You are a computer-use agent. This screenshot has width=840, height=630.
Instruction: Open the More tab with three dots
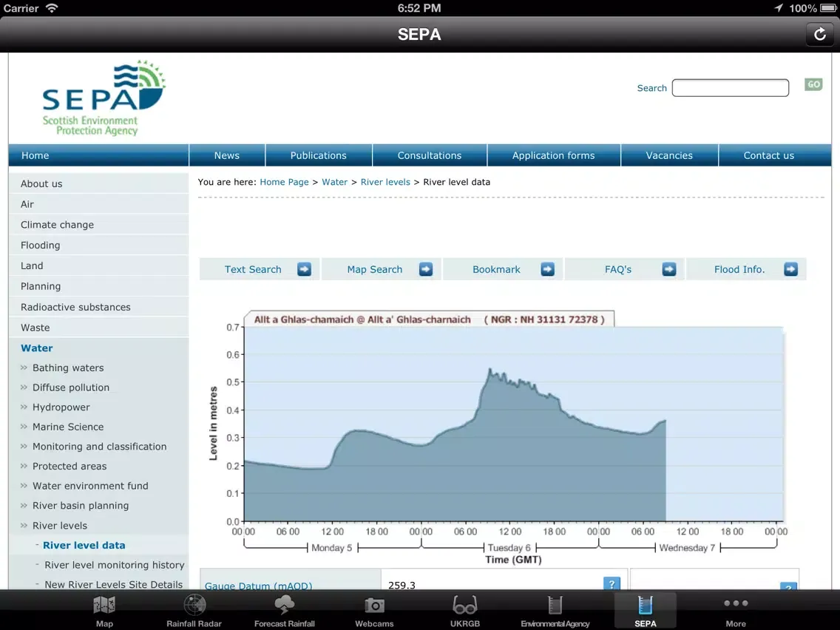point(736,611)
